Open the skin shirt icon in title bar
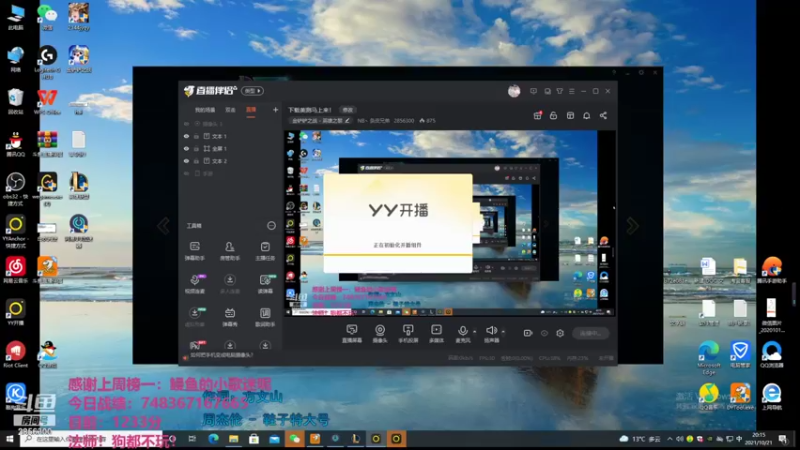Image resolution: width=800 pixels, height=450 pixels. [560, 91]
